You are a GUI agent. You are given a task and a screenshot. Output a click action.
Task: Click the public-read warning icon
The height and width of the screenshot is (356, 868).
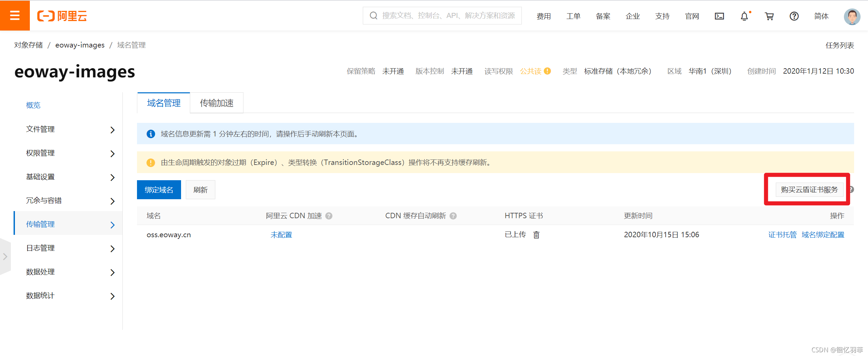[547, 71]
